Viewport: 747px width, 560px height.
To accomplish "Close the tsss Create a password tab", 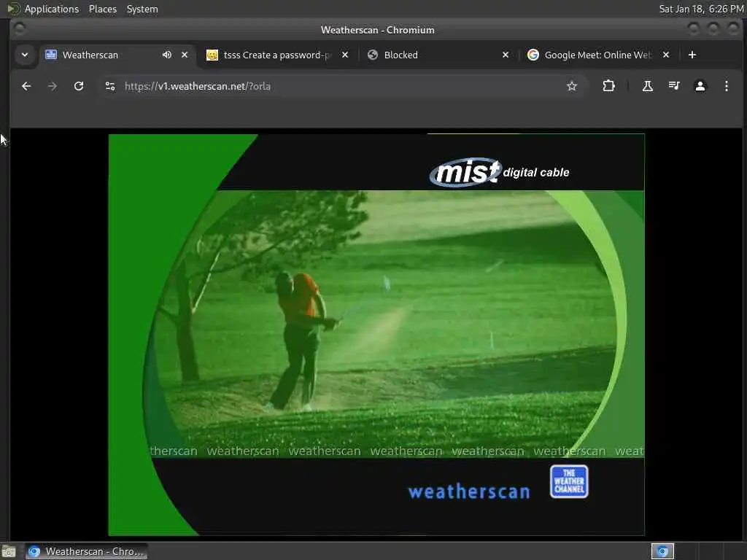I will 345,55.
